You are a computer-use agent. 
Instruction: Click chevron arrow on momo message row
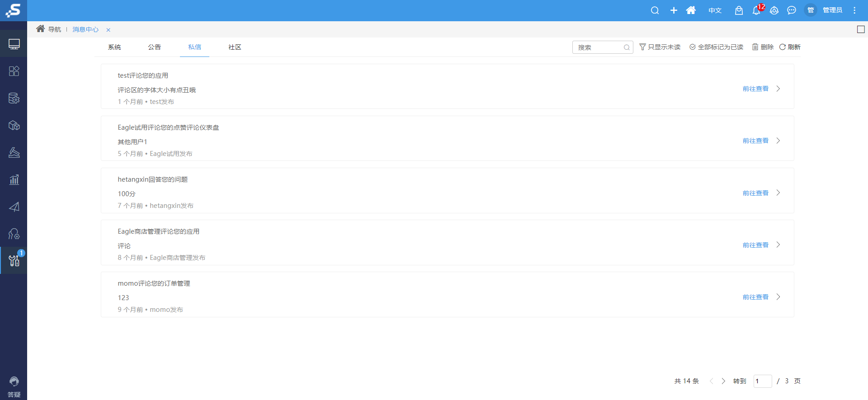tap(778, 297)
